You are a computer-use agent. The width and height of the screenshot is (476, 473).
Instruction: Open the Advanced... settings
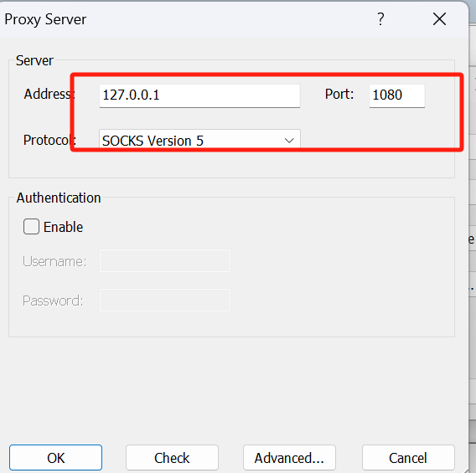pos(289,458)
